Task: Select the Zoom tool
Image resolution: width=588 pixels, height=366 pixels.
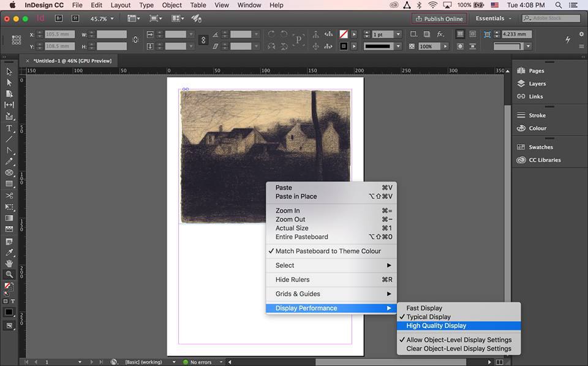Action: (x=9, y=275)
